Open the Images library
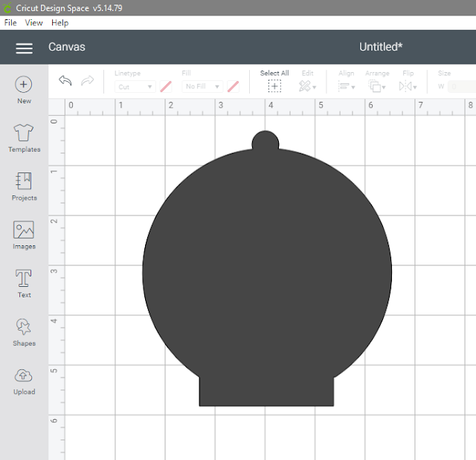Image resolution: width=476 pixels, height=460 pixels. [24, 235]
